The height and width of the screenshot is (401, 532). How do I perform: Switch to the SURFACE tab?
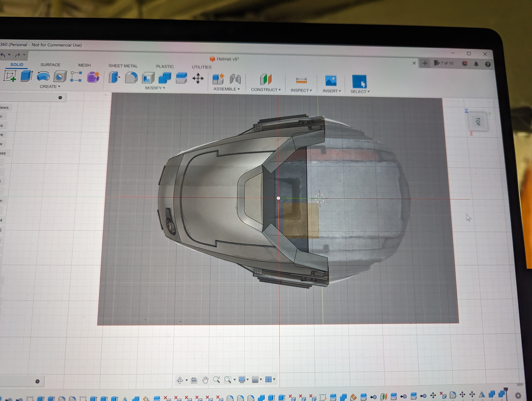pyautogui.click(x=50, y=65)
